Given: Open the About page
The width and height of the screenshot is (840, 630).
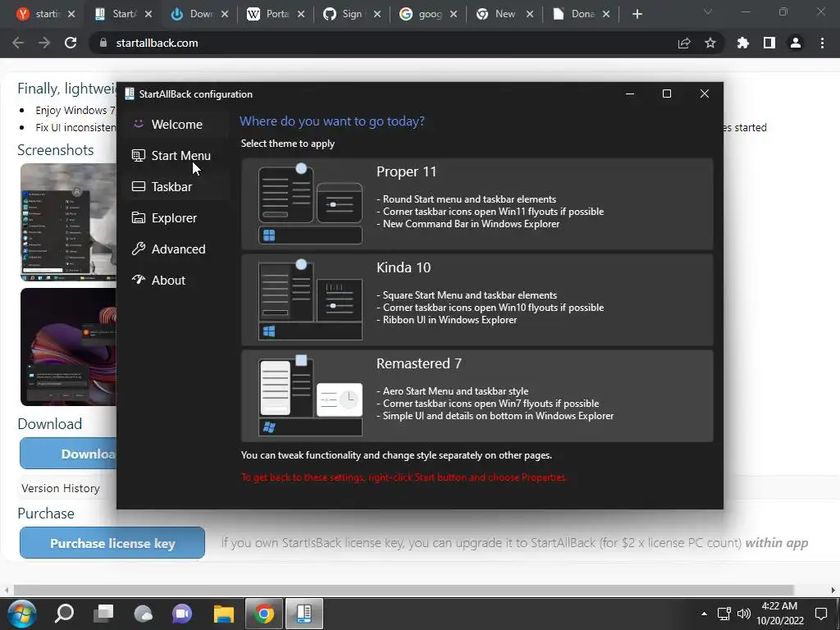Looking at the screenshot, I should pyautogui.click(x=176, y=280).
